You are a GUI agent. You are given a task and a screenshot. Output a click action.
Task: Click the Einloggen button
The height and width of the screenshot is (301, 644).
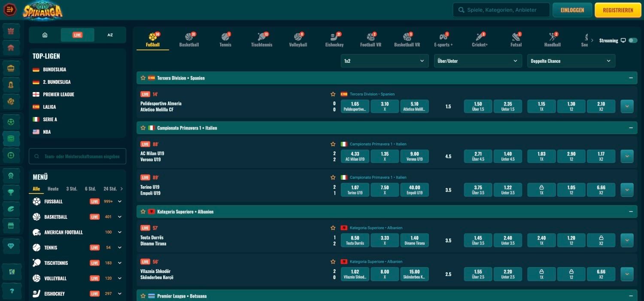(x=572, y=10)
